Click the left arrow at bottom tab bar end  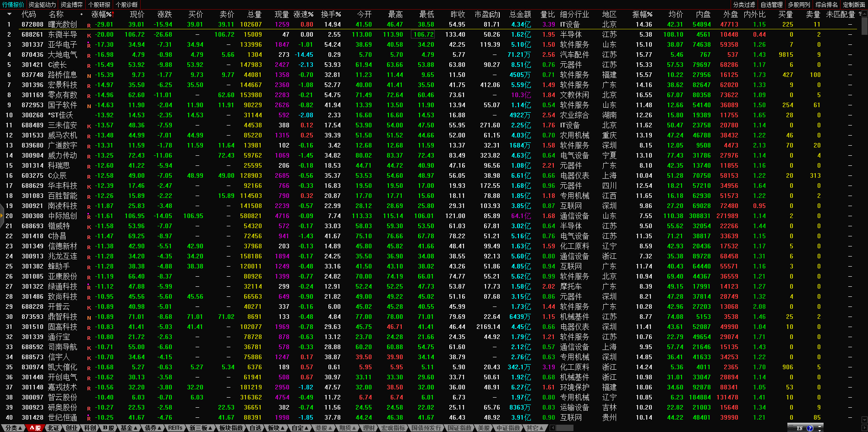(x=552, y=428)
